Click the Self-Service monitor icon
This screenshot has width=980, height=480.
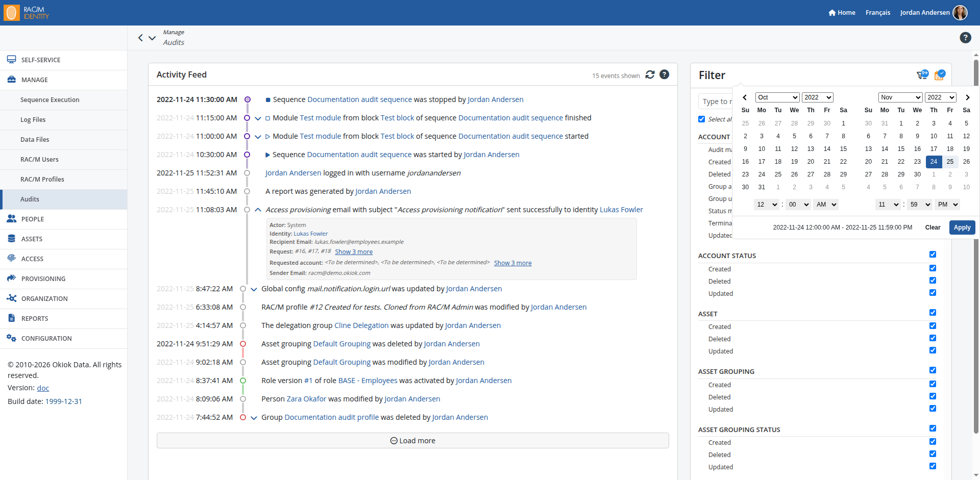(11, 60)
